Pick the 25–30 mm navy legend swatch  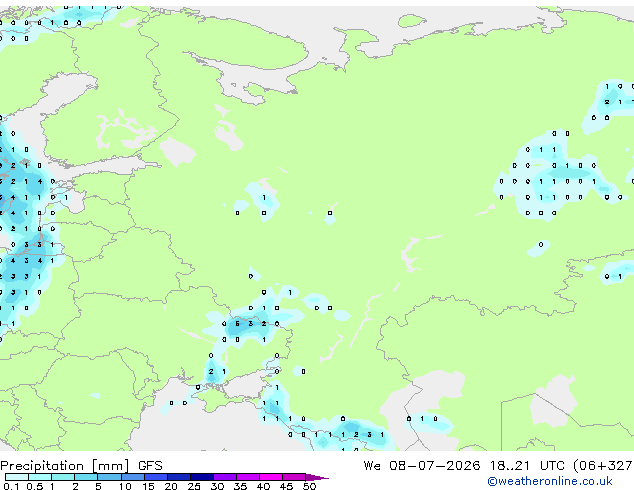click(x=202, y=477)
